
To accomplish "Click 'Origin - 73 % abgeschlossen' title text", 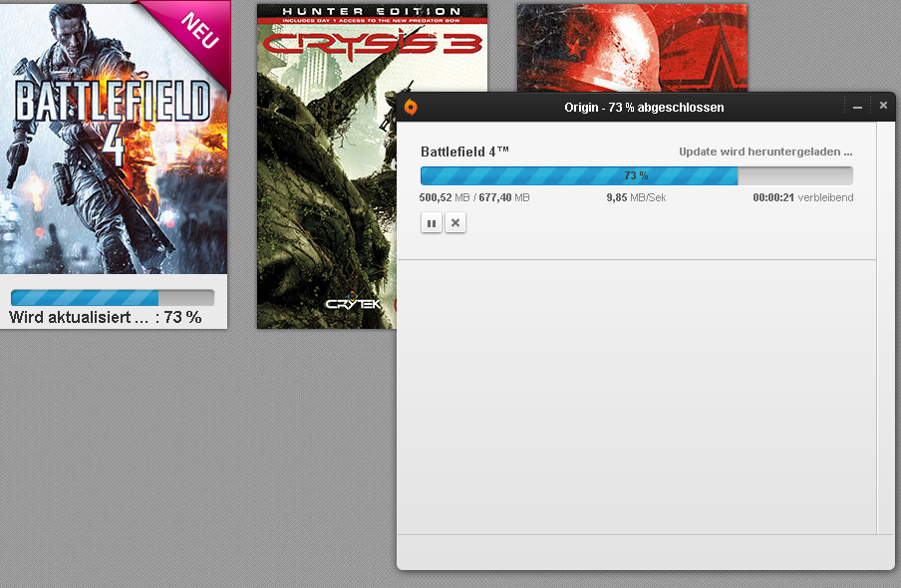I will tap(644, 108).
